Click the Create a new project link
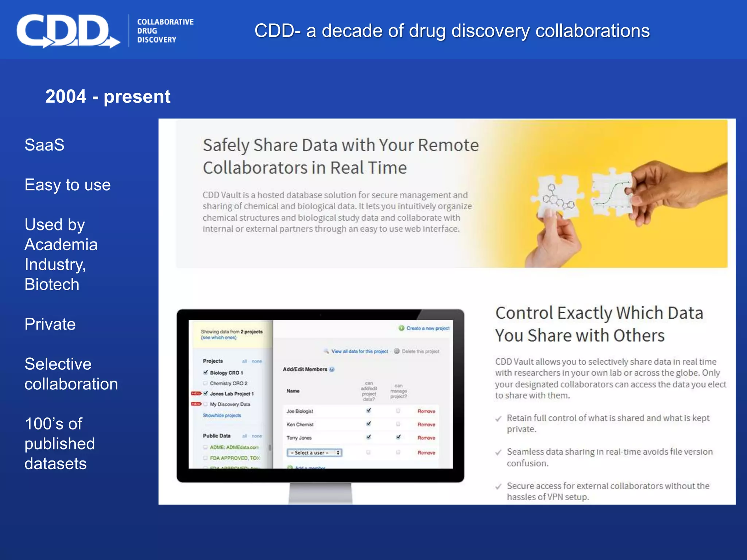This screenshot has width=747, height=560. pyautogui.click(x=428, y=328)
